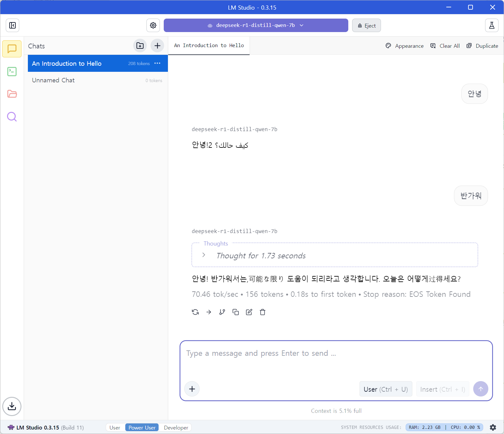Image resolution: width=504 pixels, height=434 pixels.
Task: Branch the conversation from this message
Action: click(222, 312)
